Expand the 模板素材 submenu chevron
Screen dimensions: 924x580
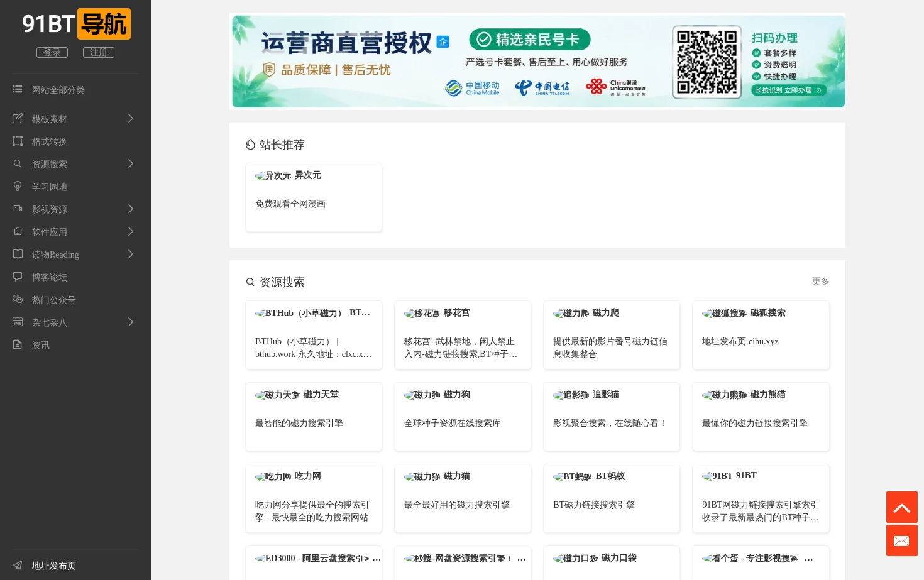[131, 118]
